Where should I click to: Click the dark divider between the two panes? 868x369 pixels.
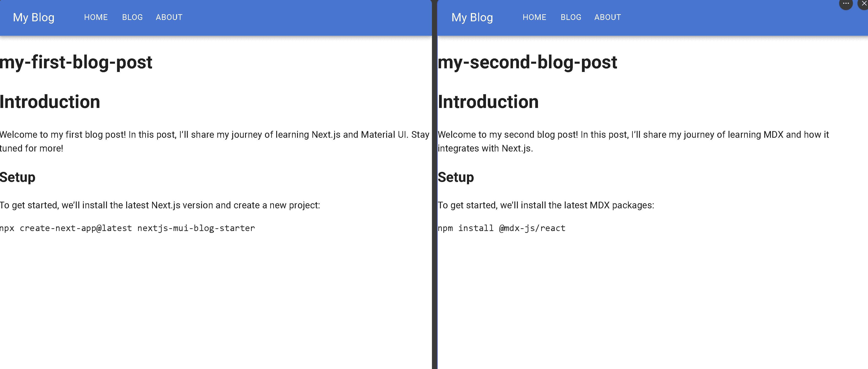coord(434,202)
